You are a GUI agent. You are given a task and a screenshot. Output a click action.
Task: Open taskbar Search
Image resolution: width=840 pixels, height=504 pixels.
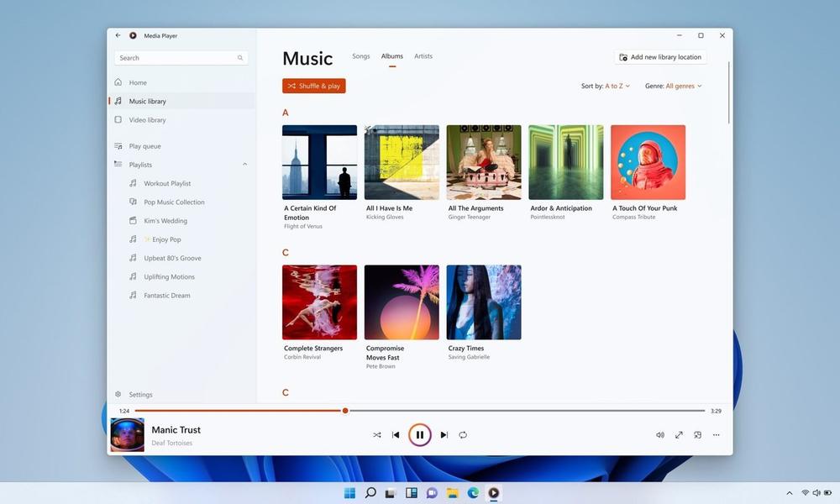370,493
